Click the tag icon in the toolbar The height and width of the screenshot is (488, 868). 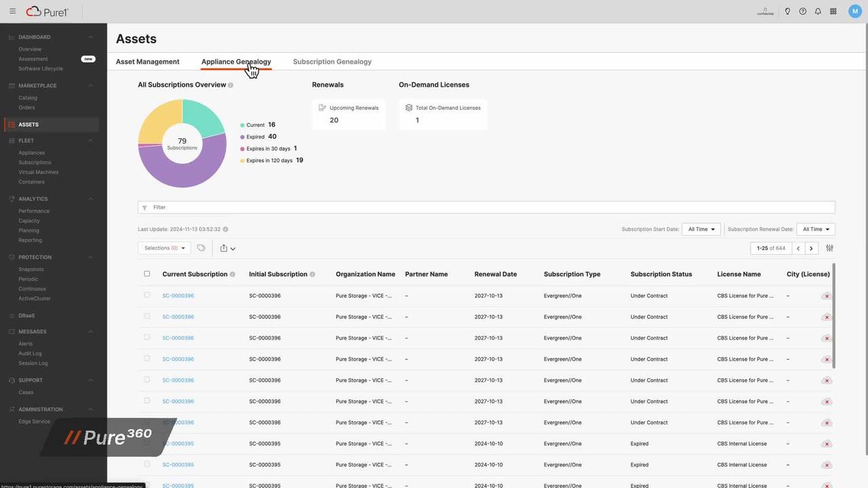tap(201, 248)
